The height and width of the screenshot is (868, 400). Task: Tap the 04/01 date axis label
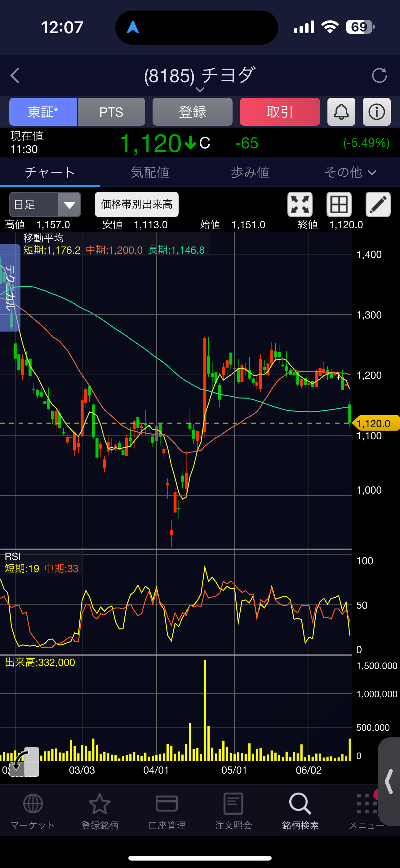[156, 770]
